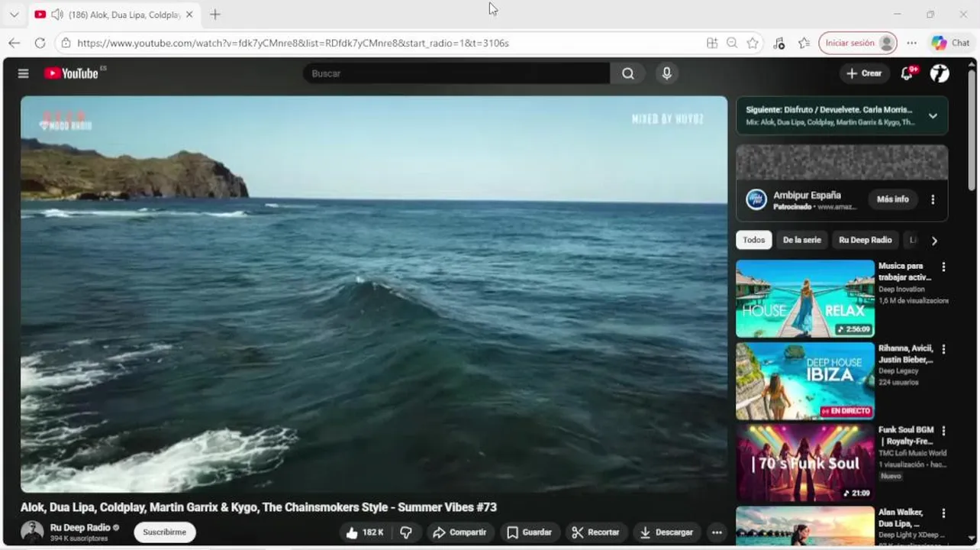Go back with browser back arrow
This screenshot has height=550, width=980.
pos(14,43)
